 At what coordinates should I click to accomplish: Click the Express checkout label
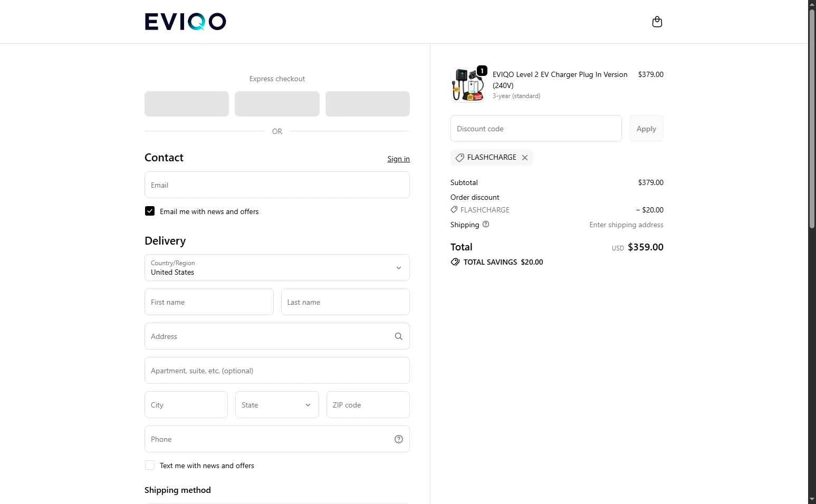(x=277, y=79)
